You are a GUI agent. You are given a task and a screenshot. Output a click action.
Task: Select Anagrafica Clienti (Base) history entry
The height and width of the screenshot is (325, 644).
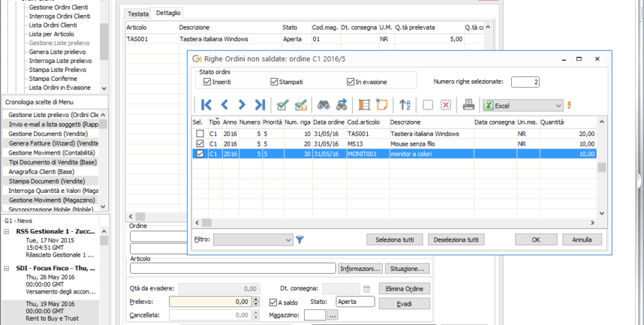42,172
